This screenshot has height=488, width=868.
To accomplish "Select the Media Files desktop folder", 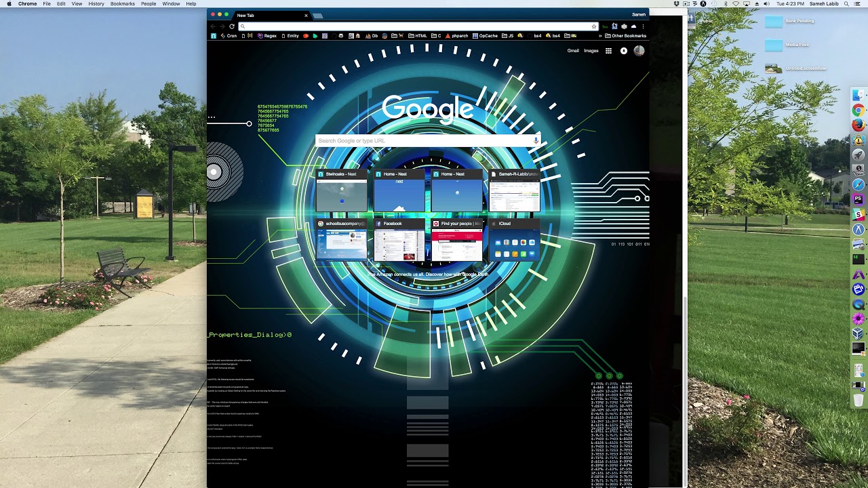I will coord(787,45).
